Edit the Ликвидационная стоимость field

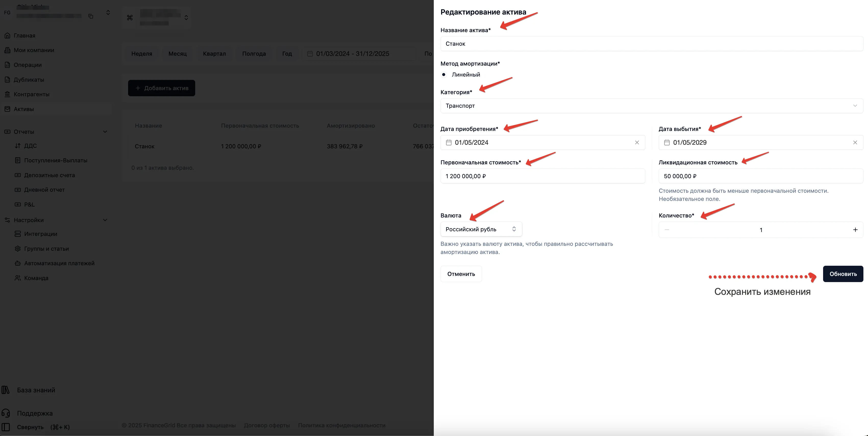761,176
